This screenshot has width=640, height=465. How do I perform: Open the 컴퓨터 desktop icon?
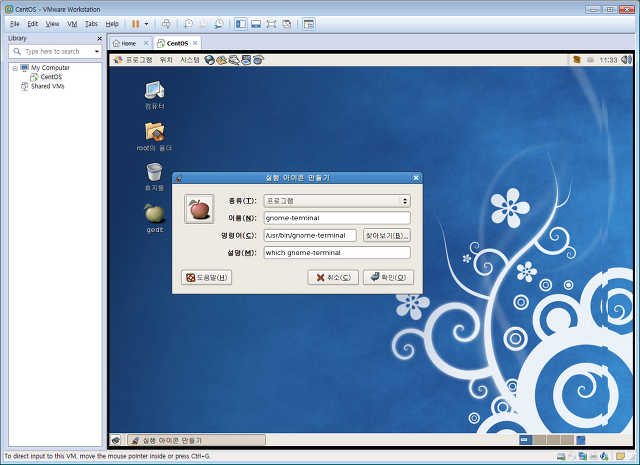[155, 95]
